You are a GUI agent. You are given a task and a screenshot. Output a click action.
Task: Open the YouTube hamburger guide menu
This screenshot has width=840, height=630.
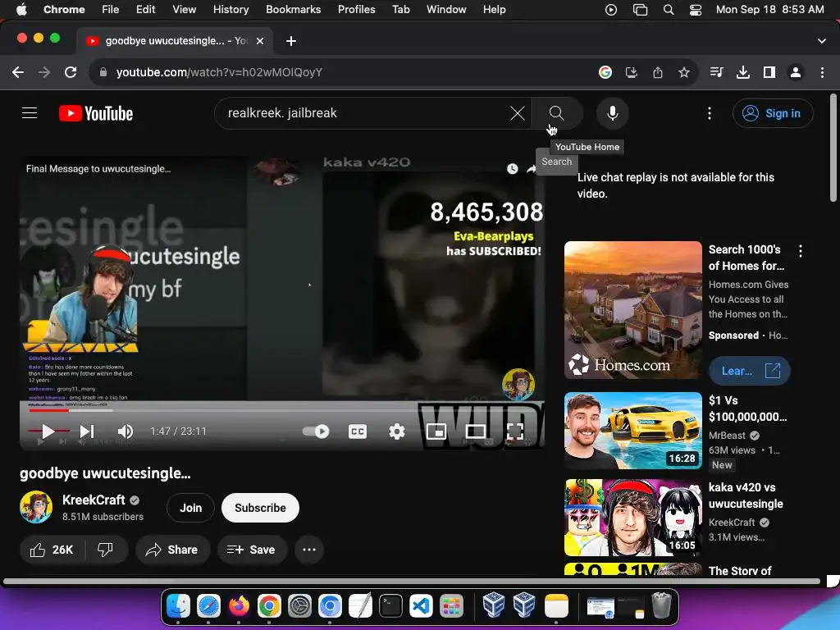click(x=30, y=113)
